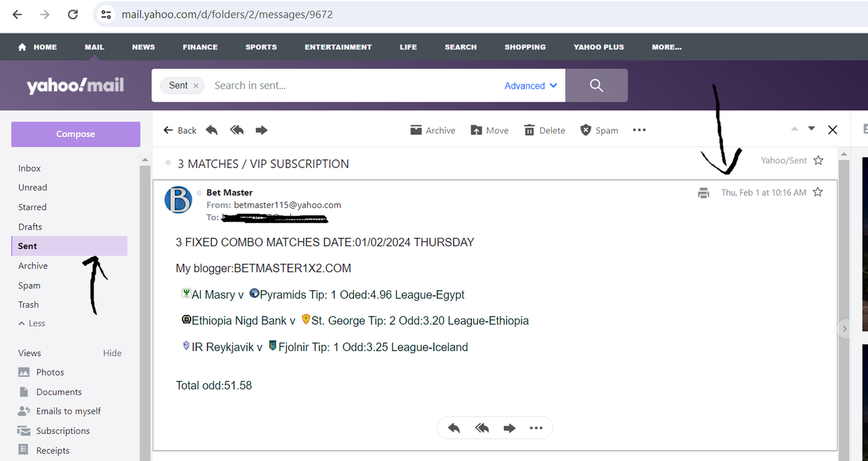The image size is (868, 461).
Task: Open the Receipts view
Action: click(x=43, y=450)
